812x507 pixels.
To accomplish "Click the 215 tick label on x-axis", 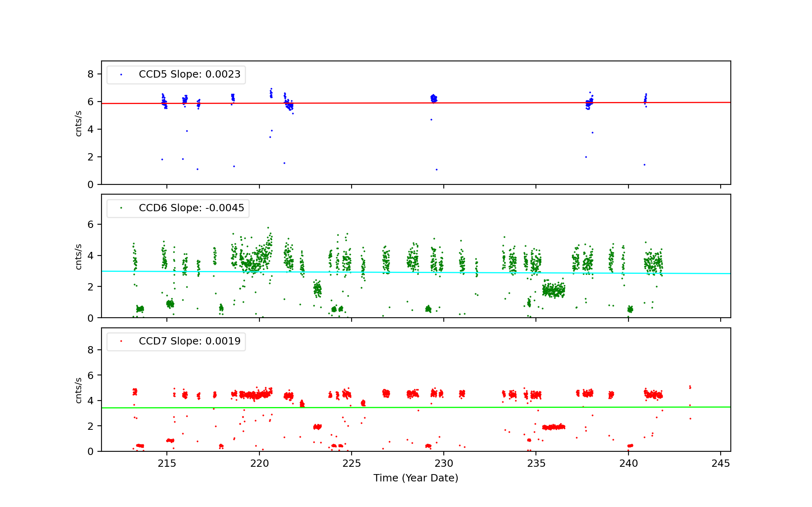I will tap(167, 464).
